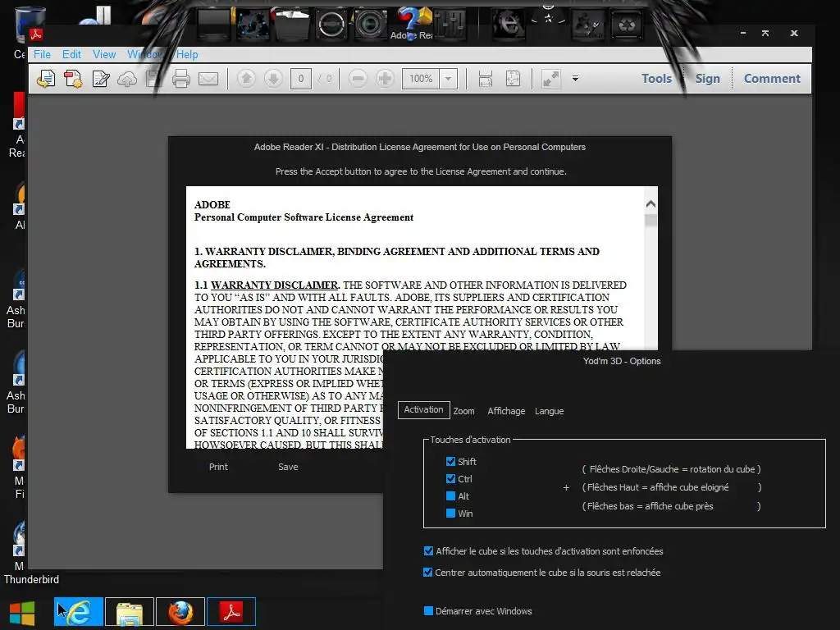Click the license text scrollbar up arrow
Image resolution: width=840 pixels, height=630 pixels.
651,203
